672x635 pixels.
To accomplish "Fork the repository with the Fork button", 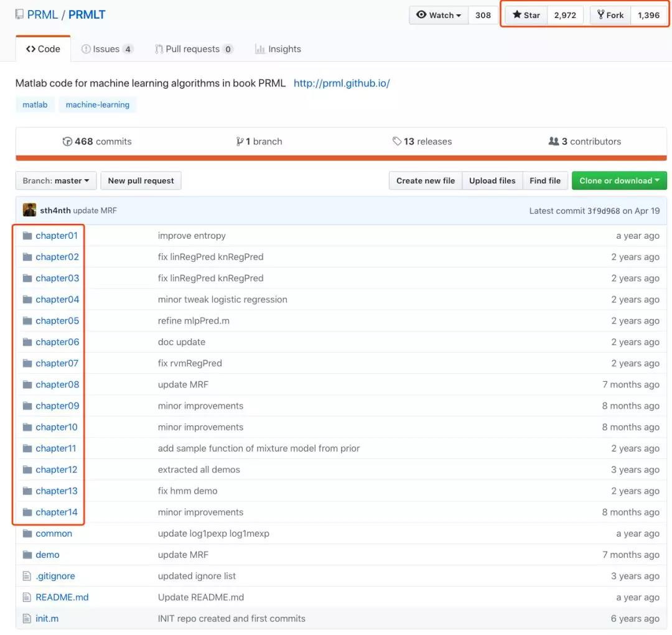I will click(610, 15).
